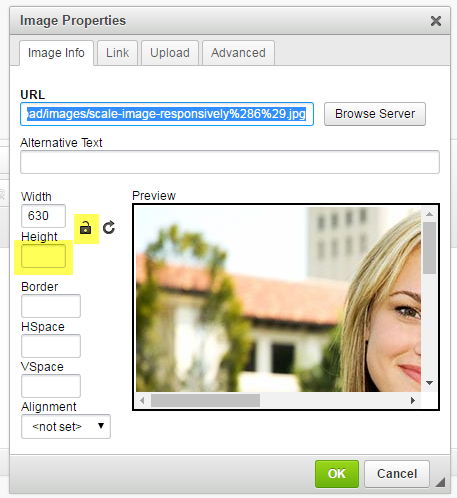
Task: Toggle the lock ratio padlock icon
Action: click(x=86, y=228)
